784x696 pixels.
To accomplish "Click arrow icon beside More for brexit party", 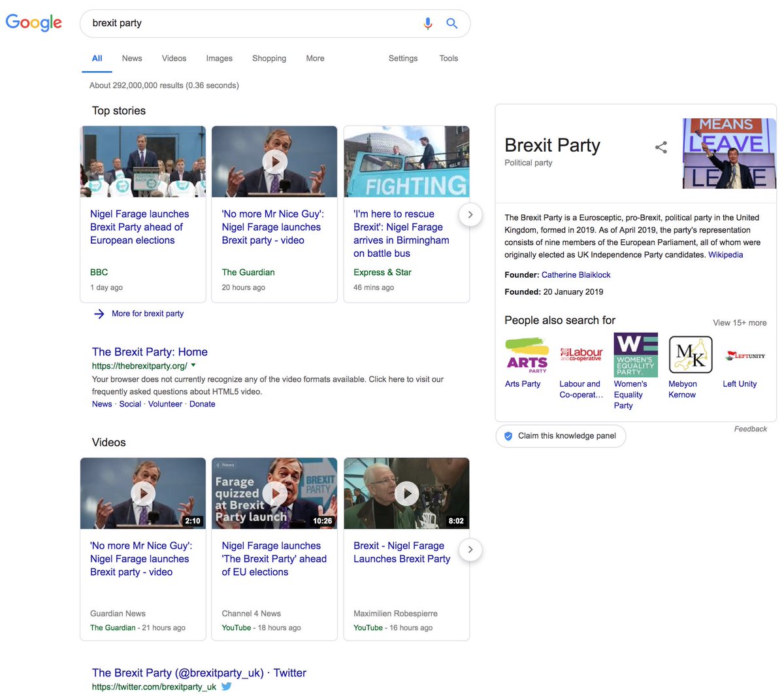I will coord(99,314).
